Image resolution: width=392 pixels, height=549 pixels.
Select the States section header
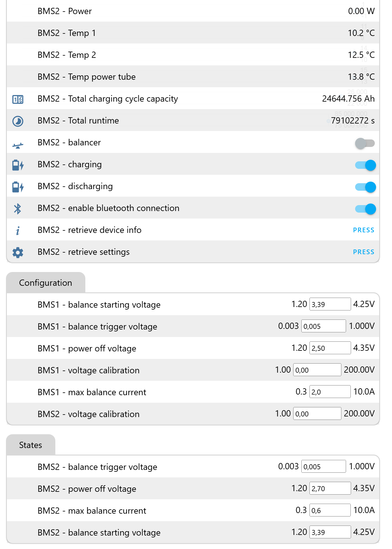(x=31, y=445)
